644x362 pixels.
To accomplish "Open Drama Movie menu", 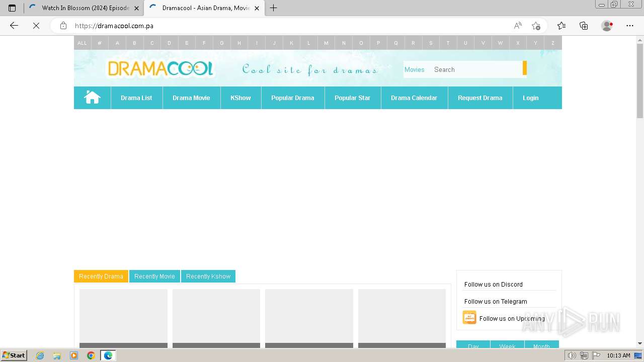I will tap(191, 98).
